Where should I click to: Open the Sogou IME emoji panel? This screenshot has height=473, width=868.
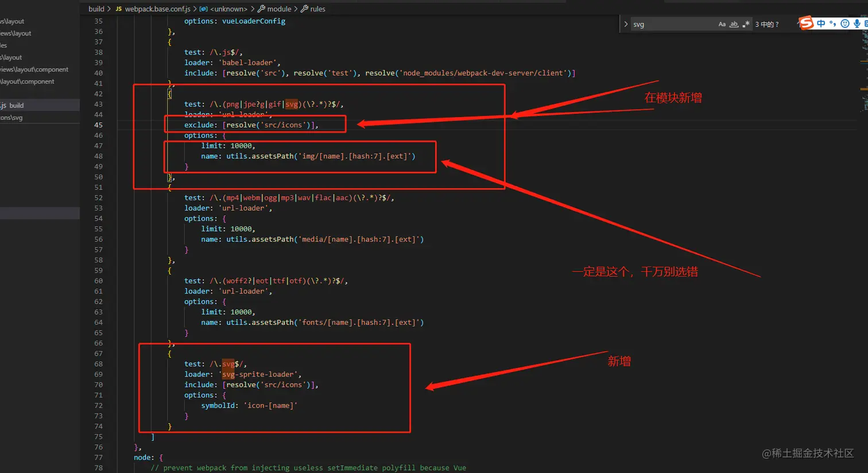844,24
